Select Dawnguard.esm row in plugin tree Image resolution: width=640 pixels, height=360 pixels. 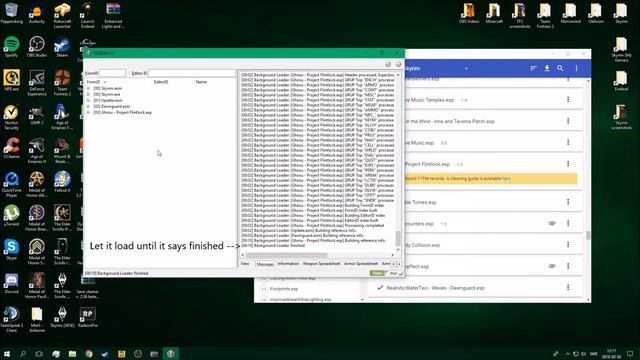point(111,106)
